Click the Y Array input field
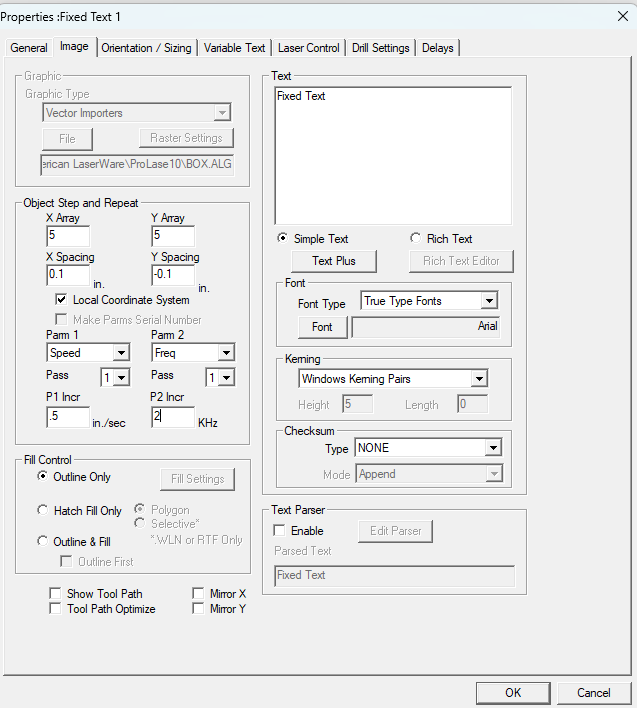The image size is (637, 708). [x=173, y=236]
